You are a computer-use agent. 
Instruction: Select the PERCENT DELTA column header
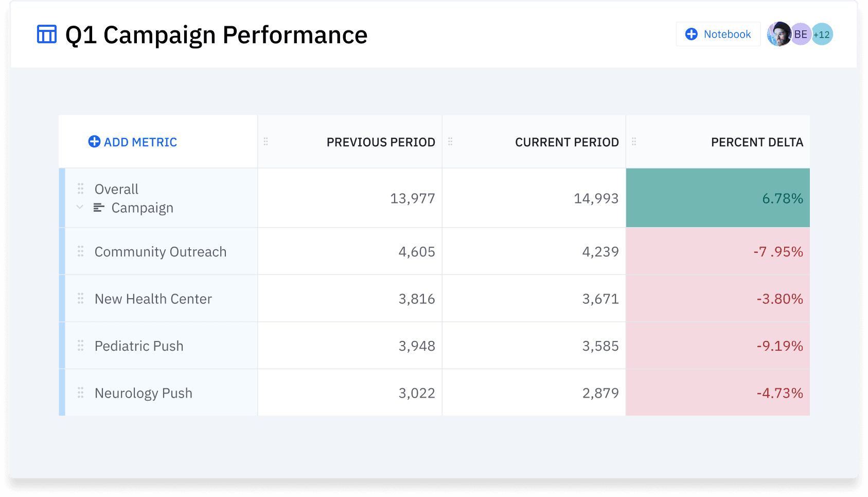756,142
